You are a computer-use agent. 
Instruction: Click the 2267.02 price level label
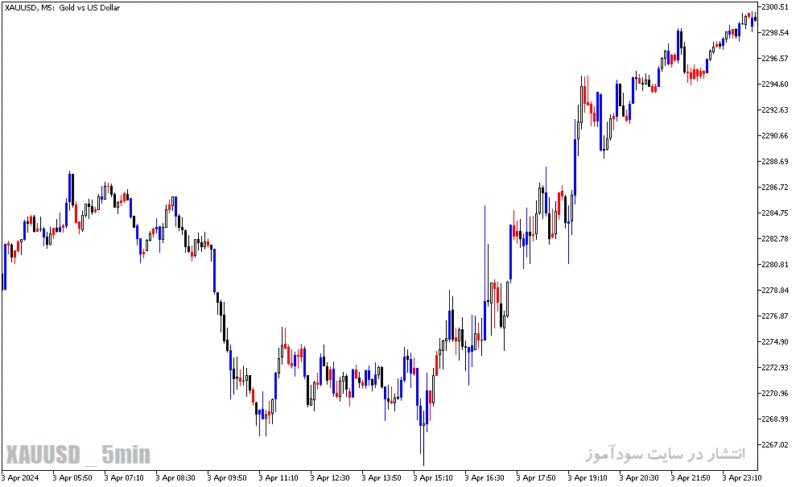[x=775, y=445]
